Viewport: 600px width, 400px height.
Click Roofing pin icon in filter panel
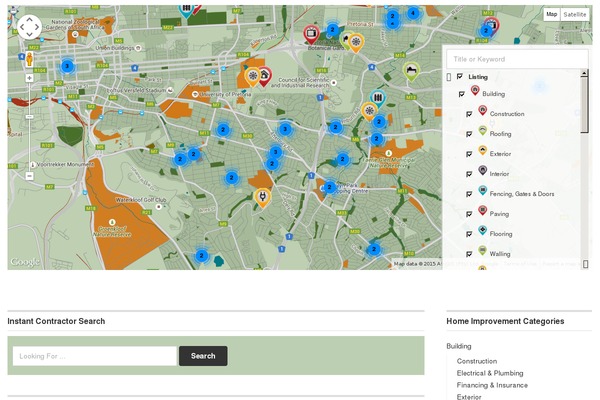[483, 130]
